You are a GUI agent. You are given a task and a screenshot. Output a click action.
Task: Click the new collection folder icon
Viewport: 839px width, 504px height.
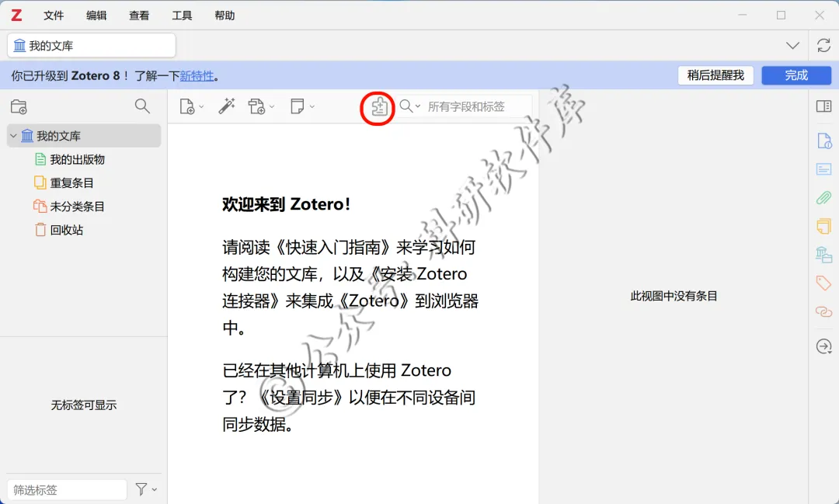[19, 106]
